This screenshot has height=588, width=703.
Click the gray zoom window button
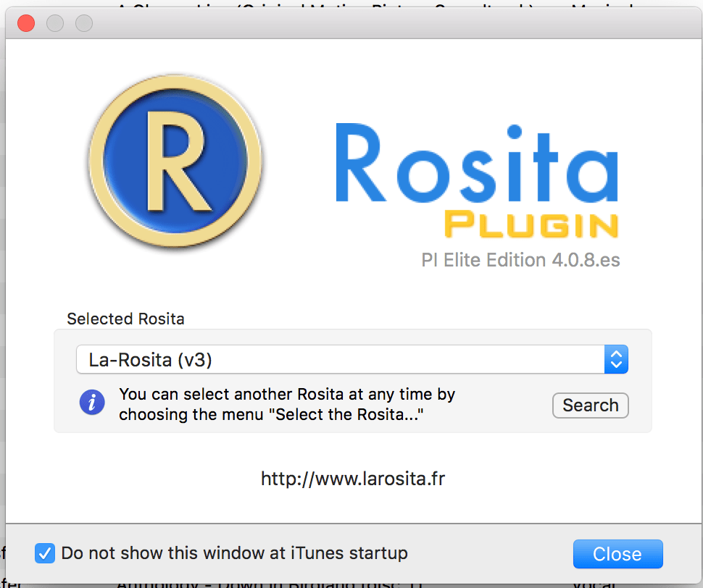point(84,23)
